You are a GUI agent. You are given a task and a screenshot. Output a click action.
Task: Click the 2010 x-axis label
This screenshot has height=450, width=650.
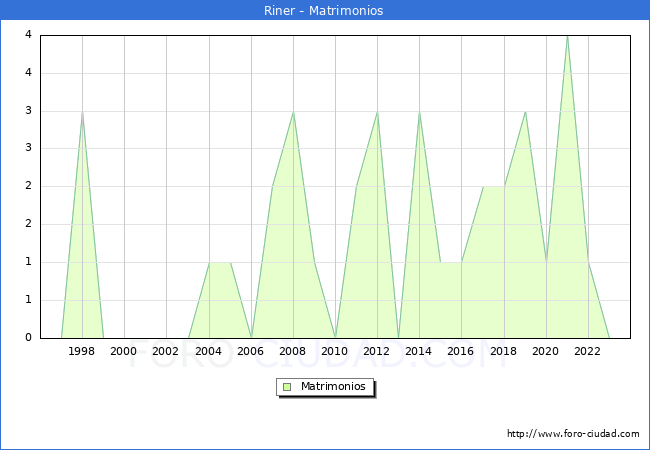[335, 351]
